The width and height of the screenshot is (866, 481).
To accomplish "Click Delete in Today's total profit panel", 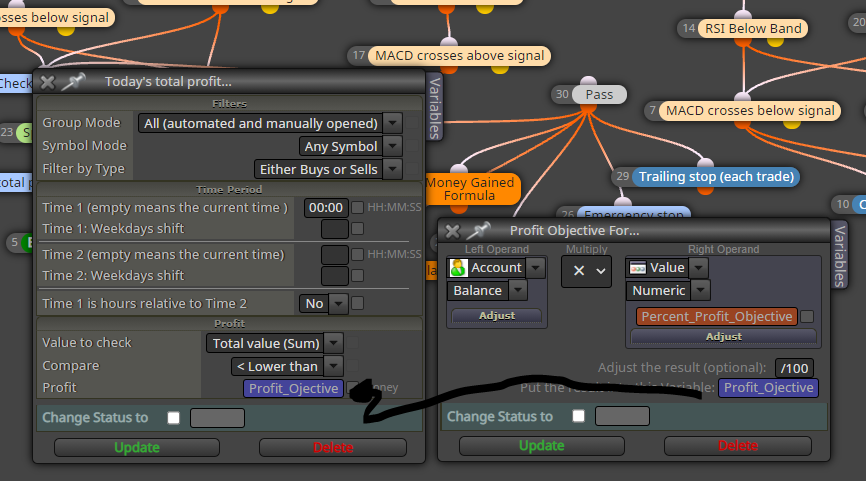I will point(333,447).
